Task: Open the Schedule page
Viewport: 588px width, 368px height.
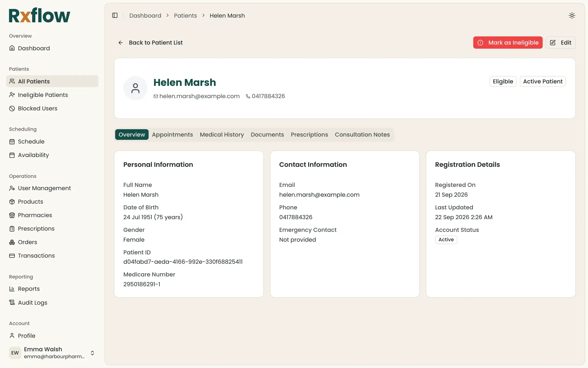Action: coord(52,141)
